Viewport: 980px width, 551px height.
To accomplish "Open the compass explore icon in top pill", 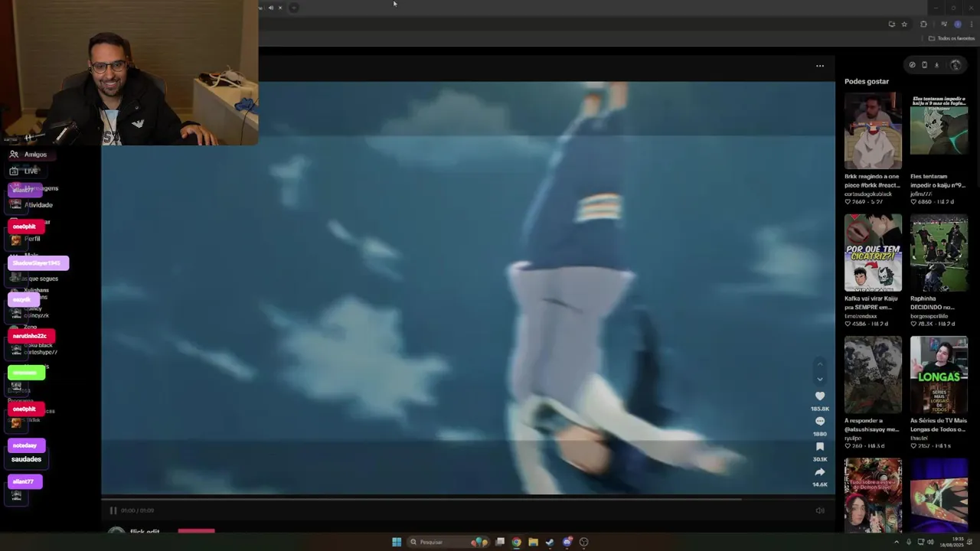I will pyautogui.click(x=912, y=65).
